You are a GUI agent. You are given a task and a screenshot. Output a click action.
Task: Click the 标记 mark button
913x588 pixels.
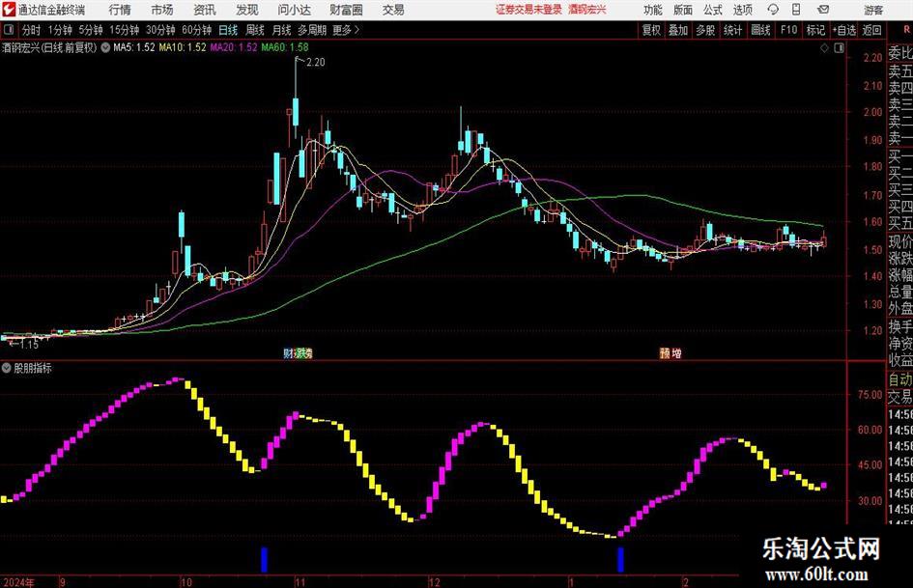tap(815, 30)
